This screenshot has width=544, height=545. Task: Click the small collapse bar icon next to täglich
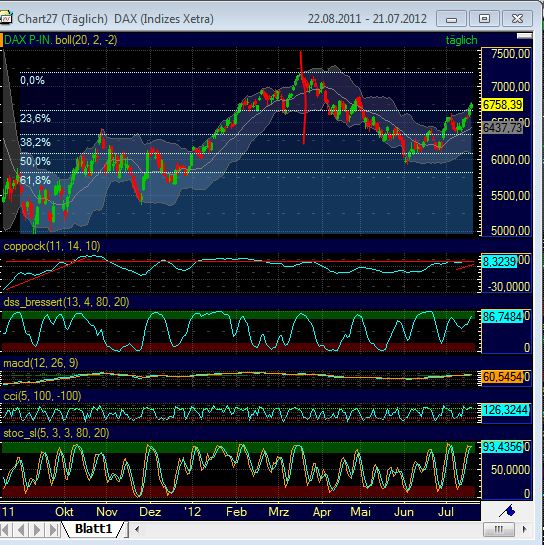point(524,36)
